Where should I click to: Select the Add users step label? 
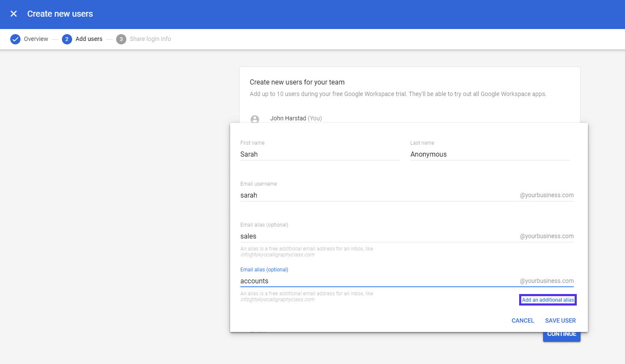coord(88,39)
